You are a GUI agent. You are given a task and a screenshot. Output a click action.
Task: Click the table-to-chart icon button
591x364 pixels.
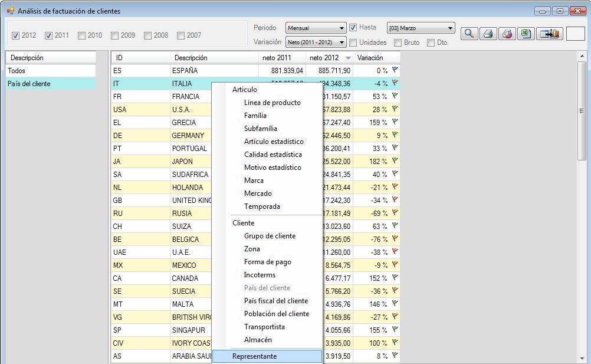550,34
